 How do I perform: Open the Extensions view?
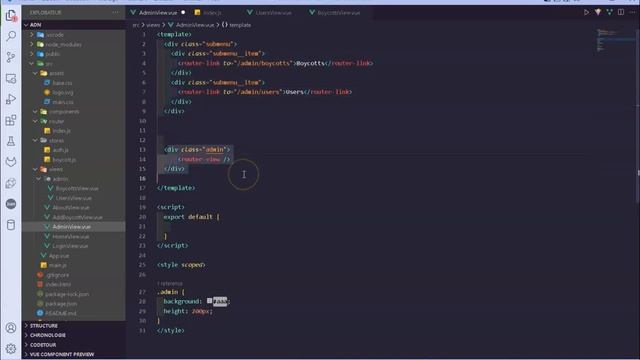[x=11, y=120]
